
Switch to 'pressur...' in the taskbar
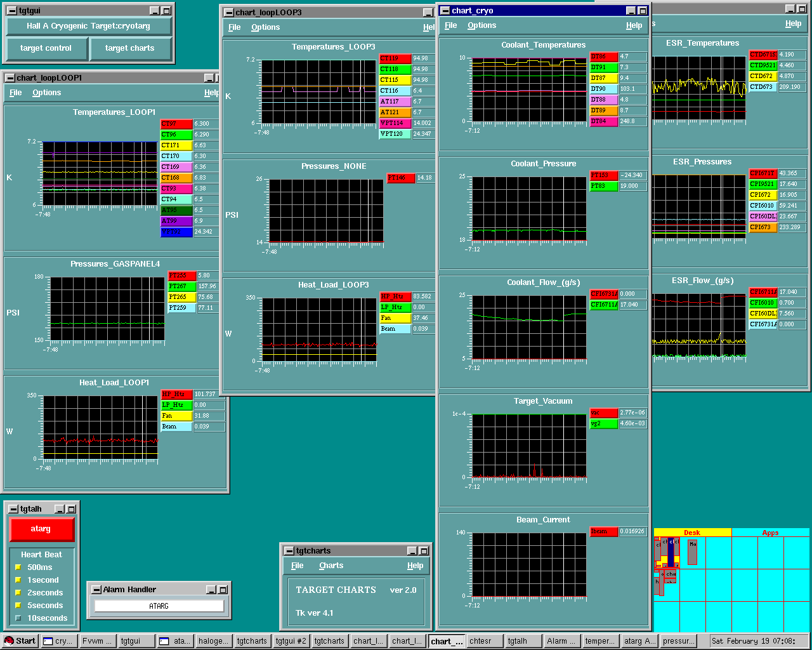tap(678, 641)
